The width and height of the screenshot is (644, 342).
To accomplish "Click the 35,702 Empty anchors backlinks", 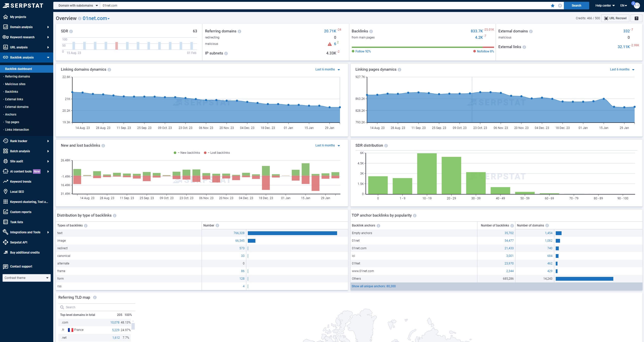I will pyautogui.click(x=509, y=233).
